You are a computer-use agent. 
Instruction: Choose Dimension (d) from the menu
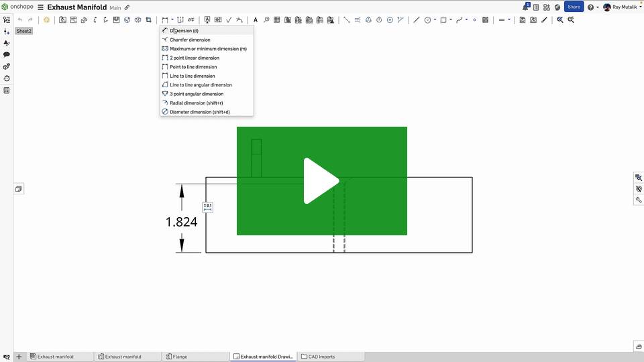pos(207,31)
